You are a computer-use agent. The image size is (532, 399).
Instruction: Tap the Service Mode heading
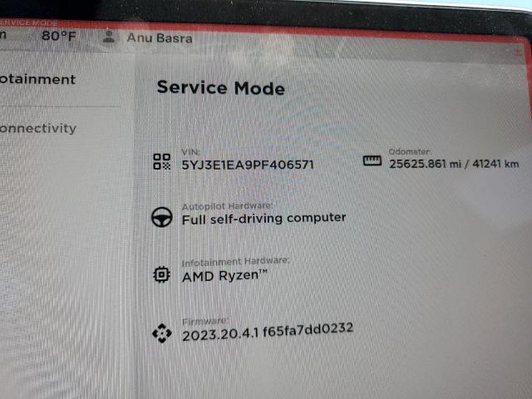tap(221, 88)
